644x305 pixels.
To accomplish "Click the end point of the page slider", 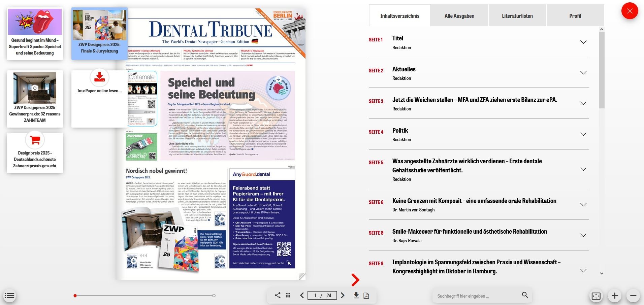I will tap(214, 296).
